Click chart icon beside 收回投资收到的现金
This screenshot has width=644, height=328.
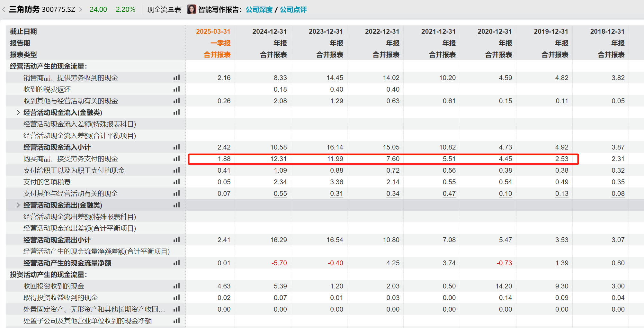point(176,286)
